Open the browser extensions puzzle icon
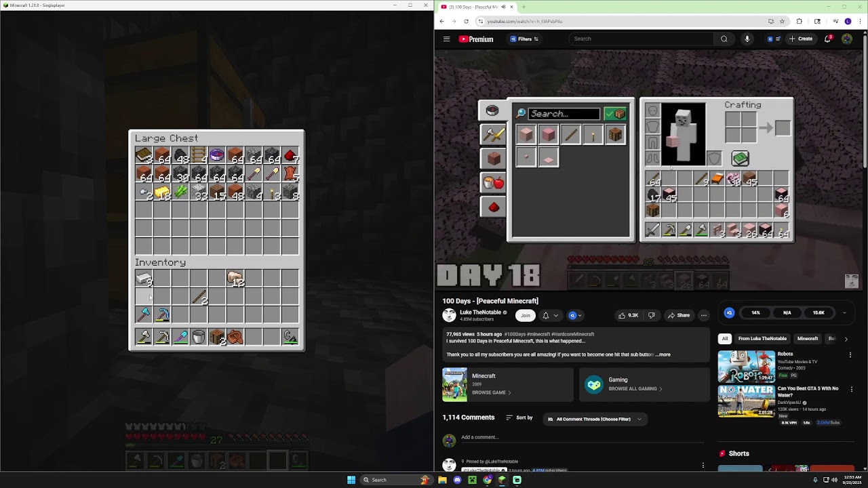Image resolution: width=868 pixels, height=488 pixels. tap(799, 21)
